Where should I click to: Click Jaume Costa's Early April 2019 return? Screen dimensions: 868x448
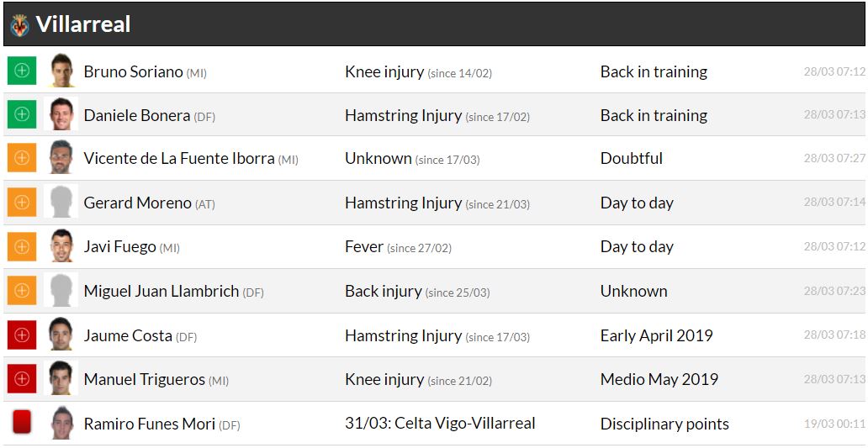pyautogui.click(x=656, y=335)
